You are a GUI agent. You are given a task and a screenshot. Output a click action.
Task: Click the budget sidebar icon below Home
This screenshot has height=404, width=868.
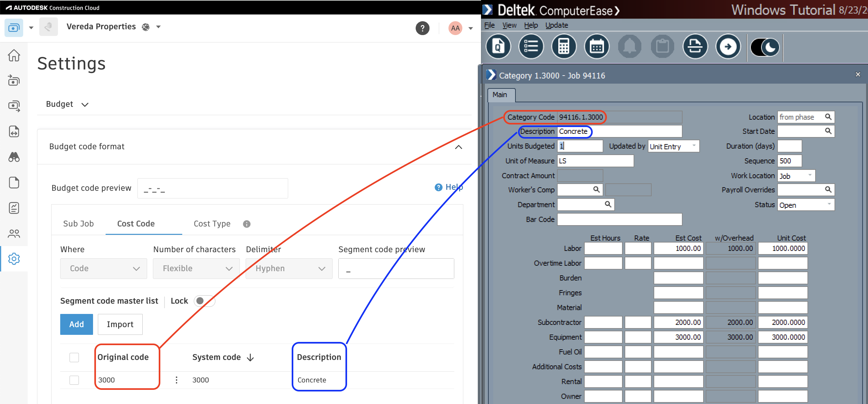coord(14,80)
